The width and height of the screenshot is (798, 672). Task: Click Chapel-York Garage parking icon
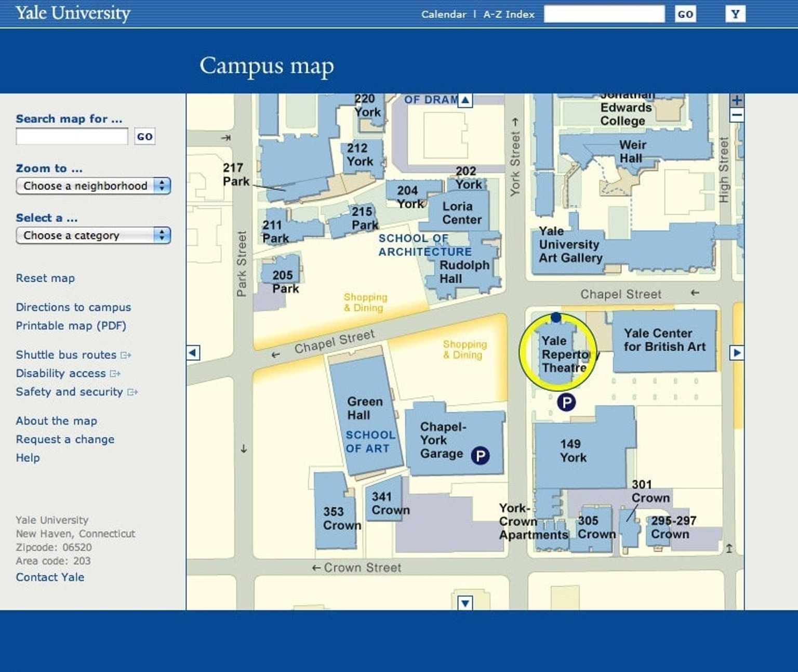(480, 456)
